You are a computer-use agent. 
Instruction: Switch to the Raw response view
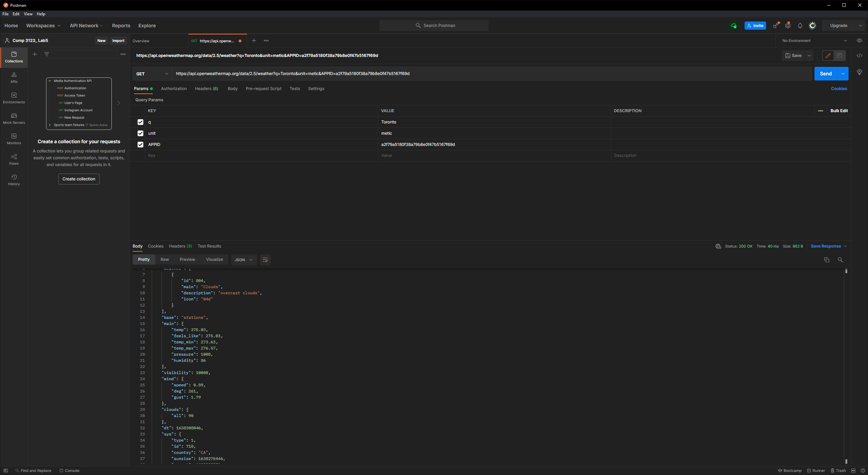pyautogui.click(x=165, y=259)
